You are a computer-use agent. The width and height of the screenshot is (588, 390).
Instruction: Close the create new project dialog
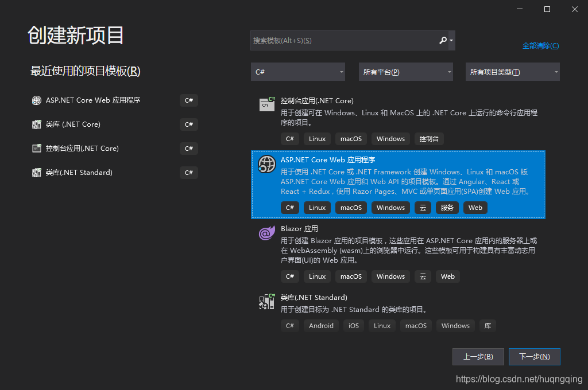click(574, 9)
